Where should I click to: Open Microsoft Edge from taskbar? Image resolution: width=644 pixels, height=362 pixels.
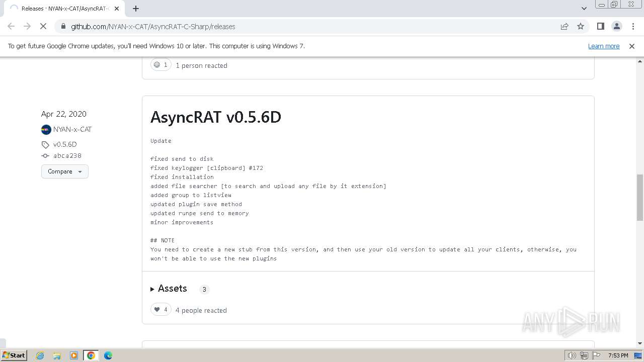click(108, 355)
